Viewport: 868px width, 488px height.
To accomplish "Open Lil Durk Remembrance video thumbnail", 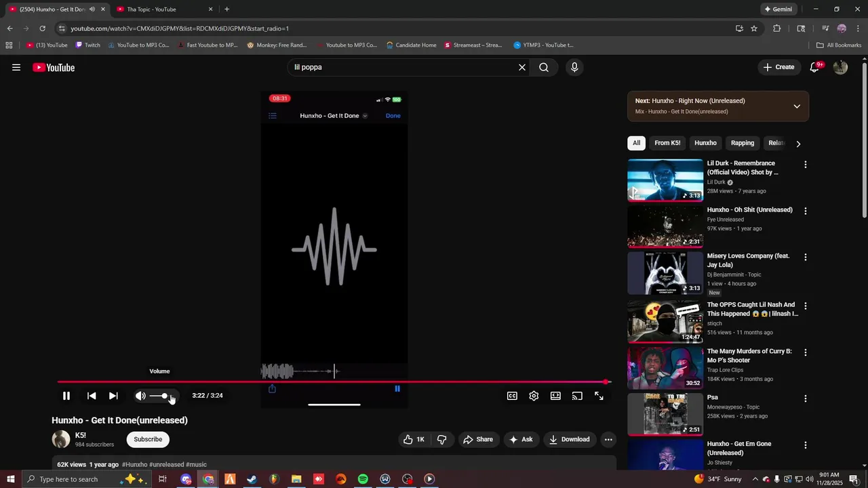I will click(x=665, y=180).
